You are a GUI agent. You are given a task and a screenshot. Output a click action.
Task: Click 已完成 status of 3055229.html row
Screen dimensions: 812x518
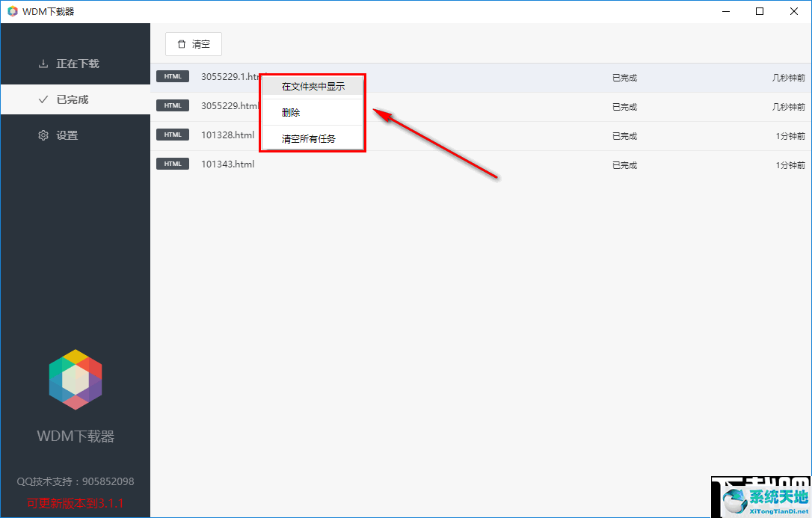coord(624,107)
